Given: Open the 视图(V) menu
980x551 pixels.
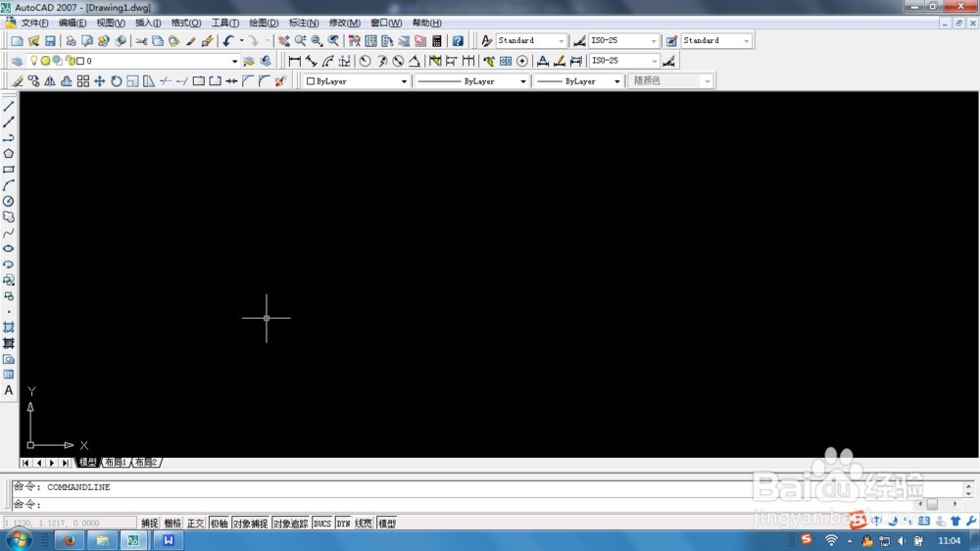Looking at the screenshot, I should [111, 24].
